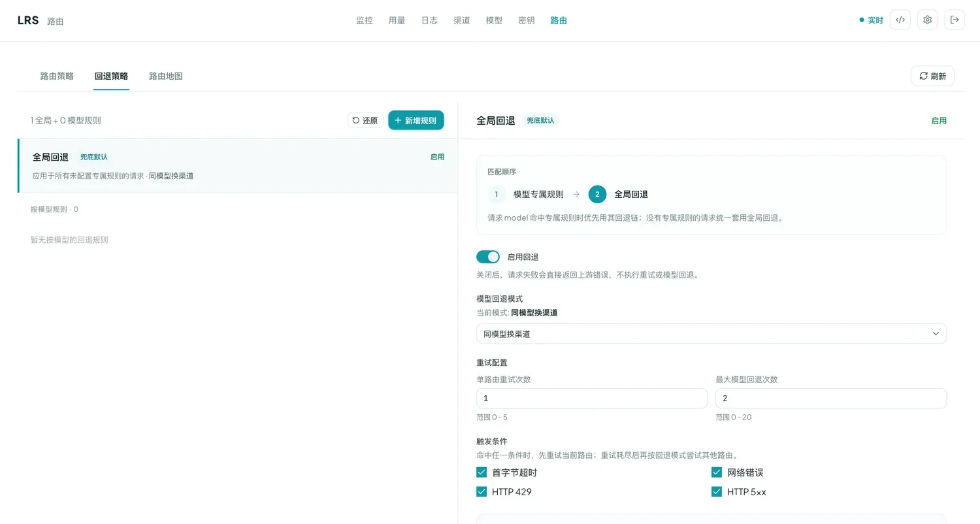Go to 密钥 in top navigation

(527, 20)
